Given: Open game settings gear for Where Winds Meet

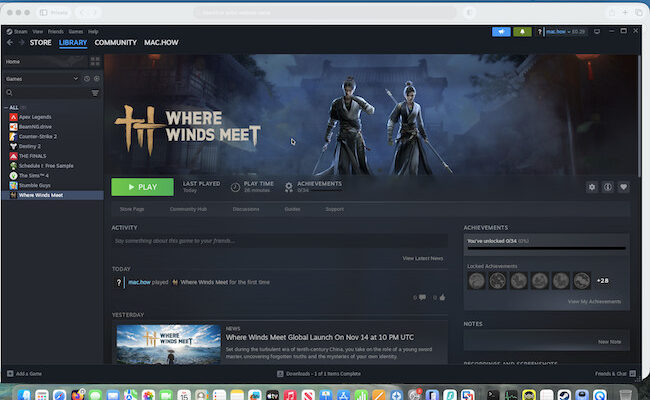Looking at the screenshot, I should pos(592,187).
